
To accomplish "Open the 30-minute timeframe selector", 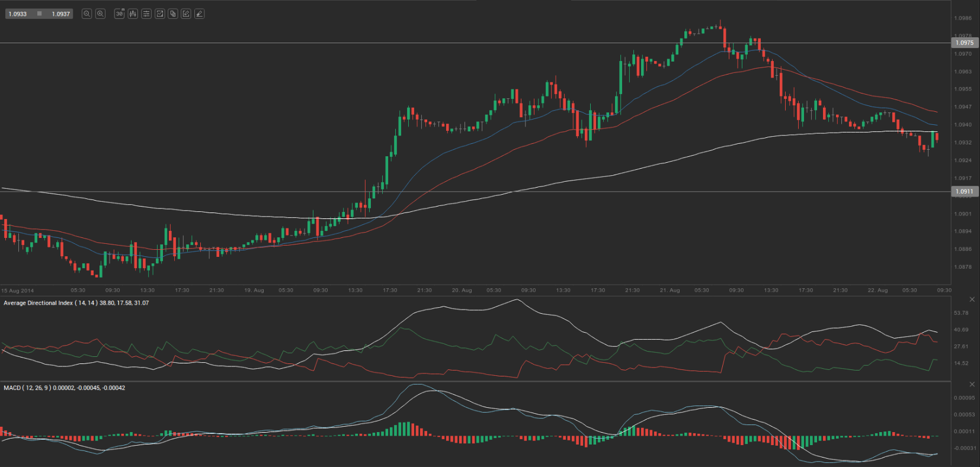I will click(x=119, y=14).
